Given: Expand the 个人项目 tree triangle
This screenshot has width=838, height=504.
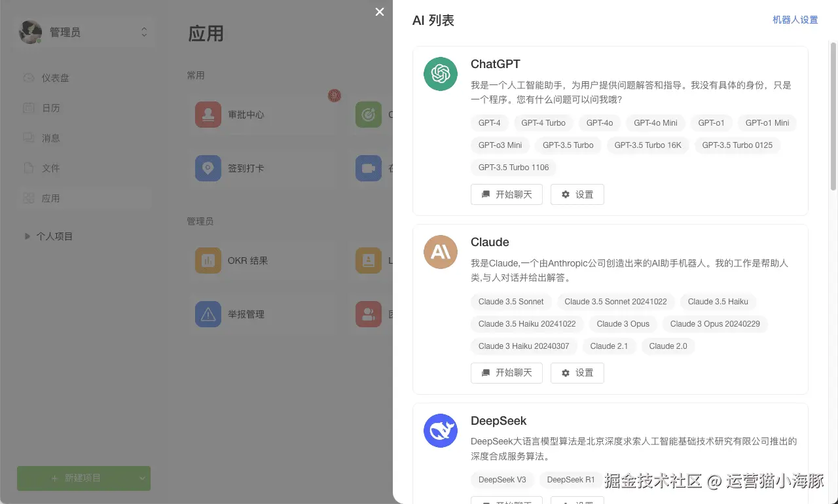Looking at the screenshot, I should (27, 236).
